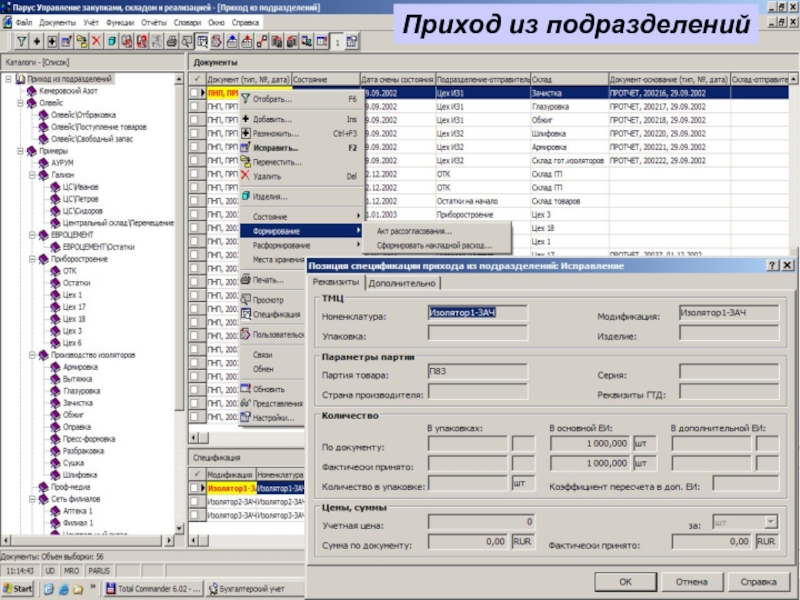
Task: Collapse the Олвейс catalog tree node
Action: (20, 102)
